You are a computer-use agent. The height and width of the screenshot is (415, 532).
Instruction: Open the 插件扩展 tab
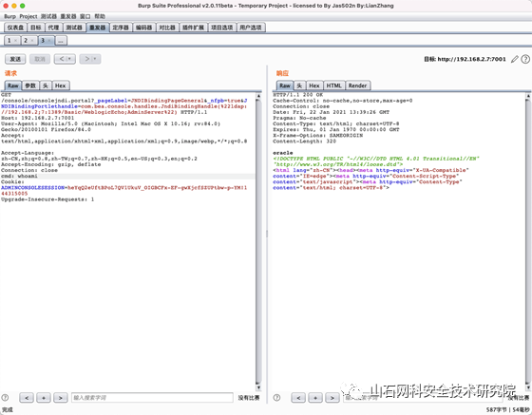pyautogui.click(x=193, y=28)
